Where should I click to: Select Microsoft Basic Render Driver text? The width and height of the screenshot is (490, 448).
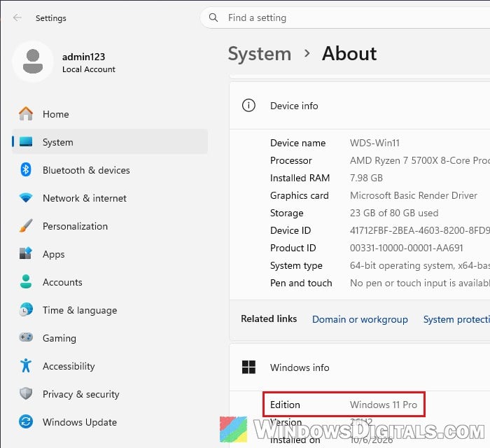point(414,195)
